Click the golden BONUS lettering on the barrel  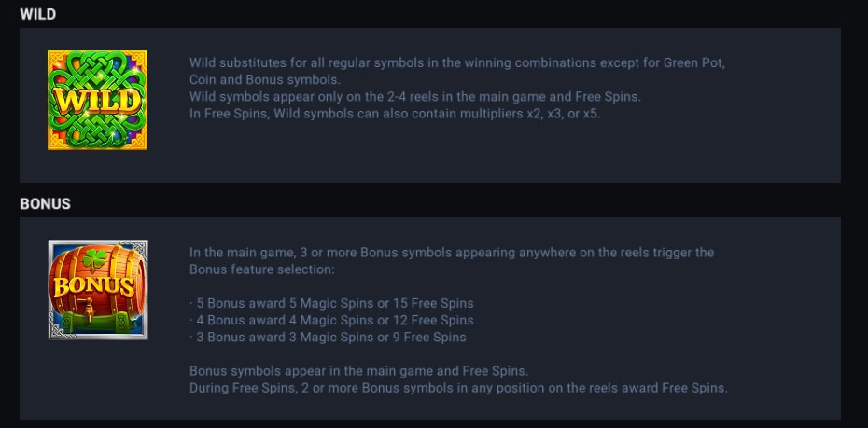(94, 287)
